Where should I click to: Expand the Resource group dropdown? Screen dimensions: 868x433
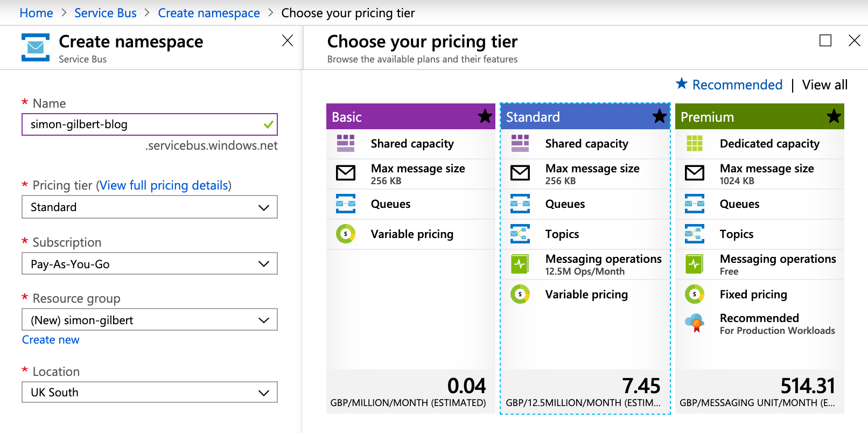(x=150, y=320)
